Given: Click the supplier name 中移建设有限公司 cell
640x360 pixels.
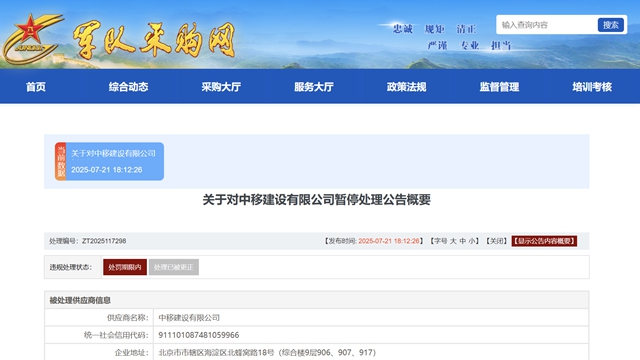Looking at the screenshot, I should [x=371, y=318].
